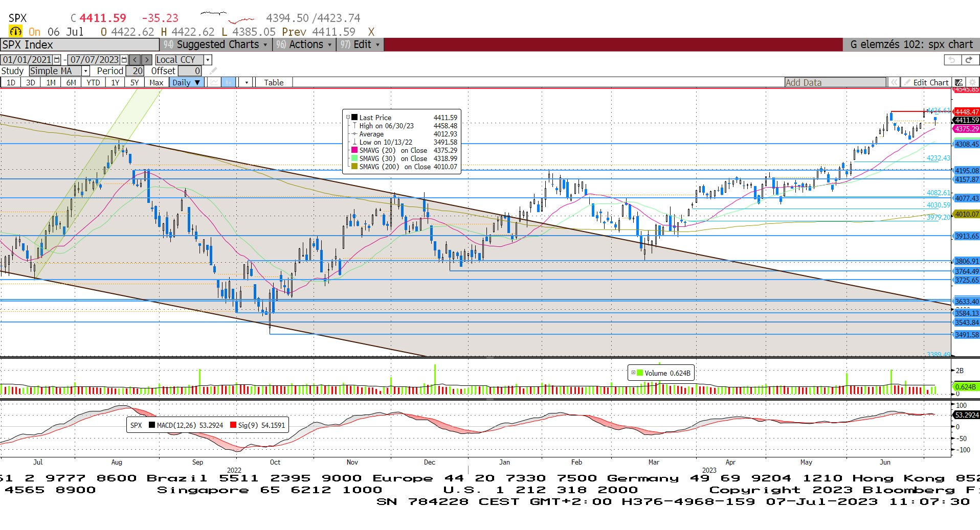Click the Edit Chart button

(x=926, y=82)
